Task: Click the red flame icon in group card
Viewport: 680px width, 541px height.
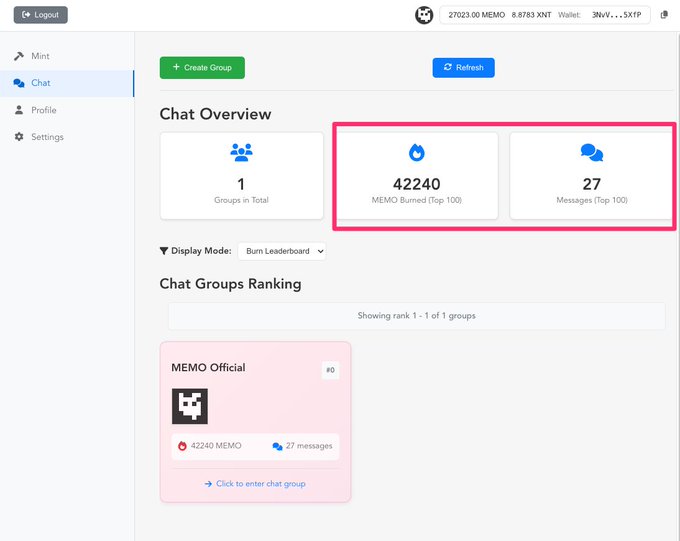Action: point(182,446)
